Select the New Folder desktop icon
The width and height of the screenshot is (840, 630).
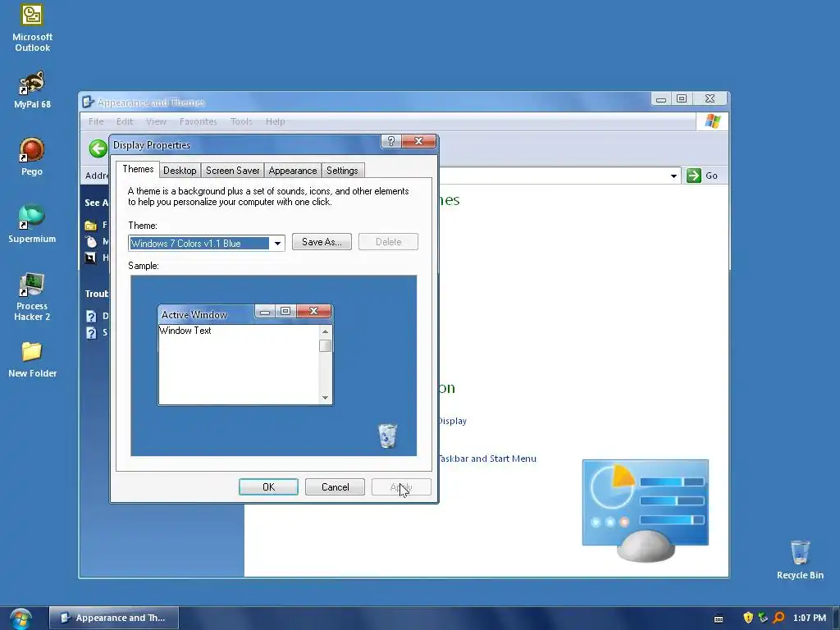tap(32, 359)
